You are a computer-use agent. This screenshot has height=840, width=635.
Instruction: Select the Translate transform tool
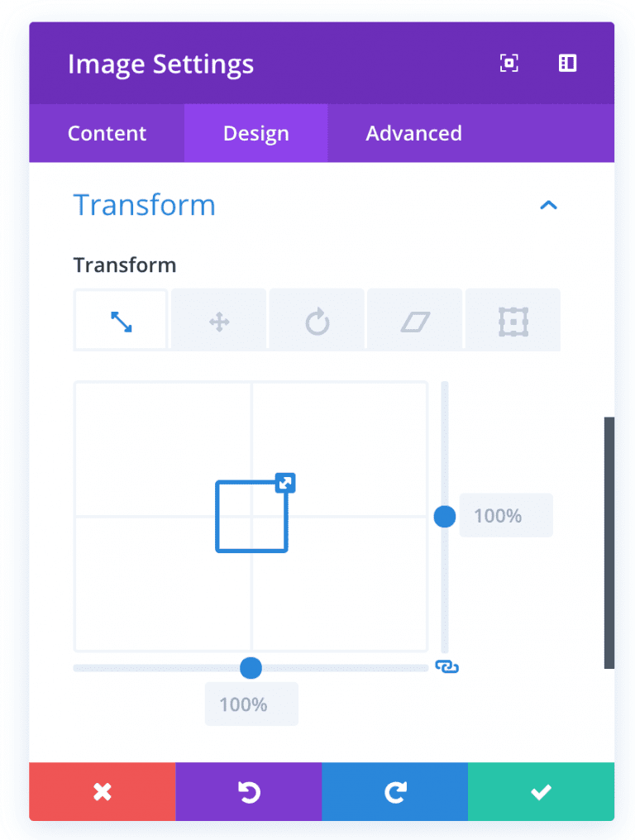pos(217,319)
